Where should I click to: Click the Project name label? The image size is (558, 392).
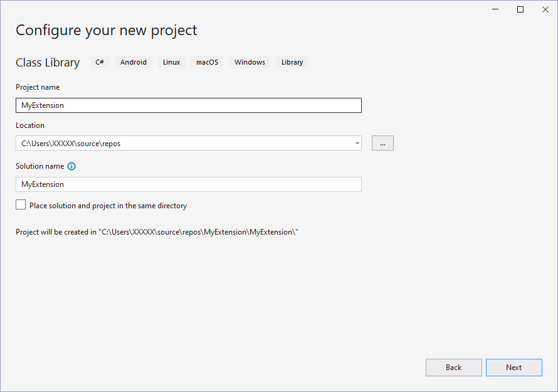38,87
